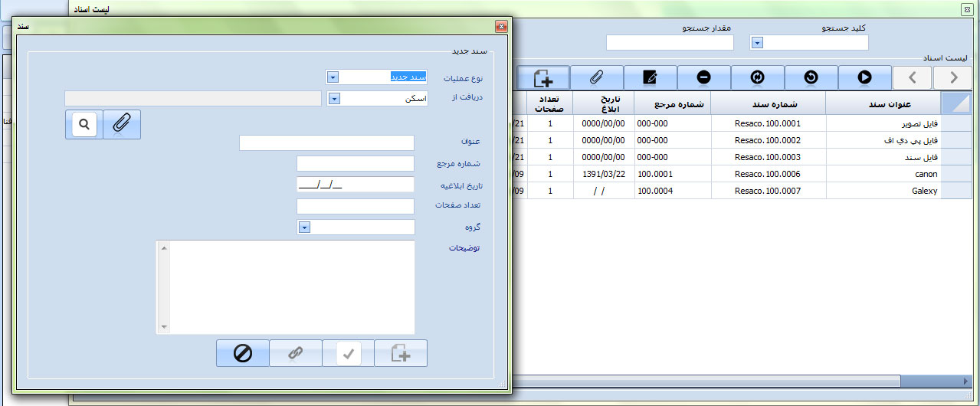The height and width of the screenshot is (406, 980).
Task: Expand the کلید جستجو dropdown
Action: [757, 43]
